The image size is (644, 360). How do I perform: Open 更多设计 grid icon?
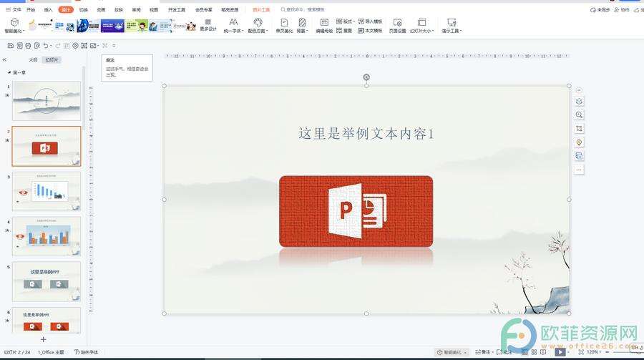pyautogui.click(x=208, y=21)
